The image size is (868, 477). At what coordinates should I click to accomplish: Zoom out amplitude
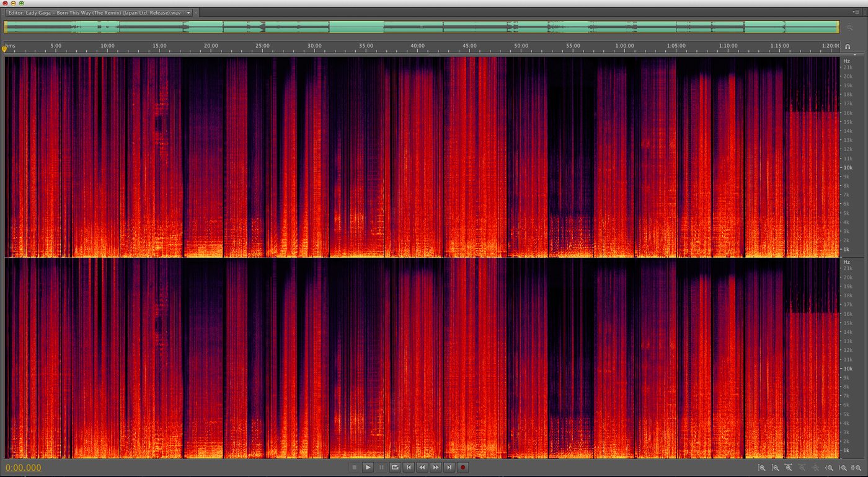coord(775,468)
